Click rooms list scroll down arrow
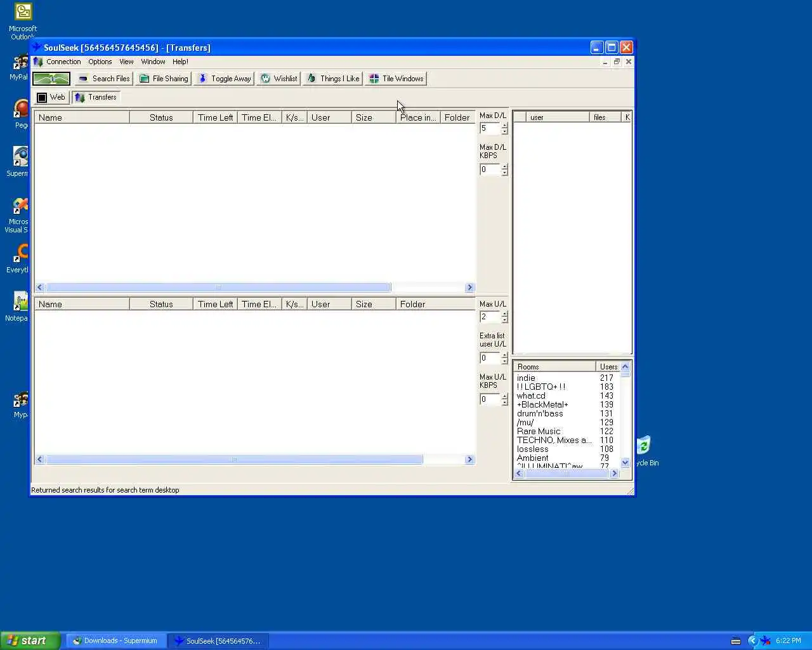 coord(625,463)
